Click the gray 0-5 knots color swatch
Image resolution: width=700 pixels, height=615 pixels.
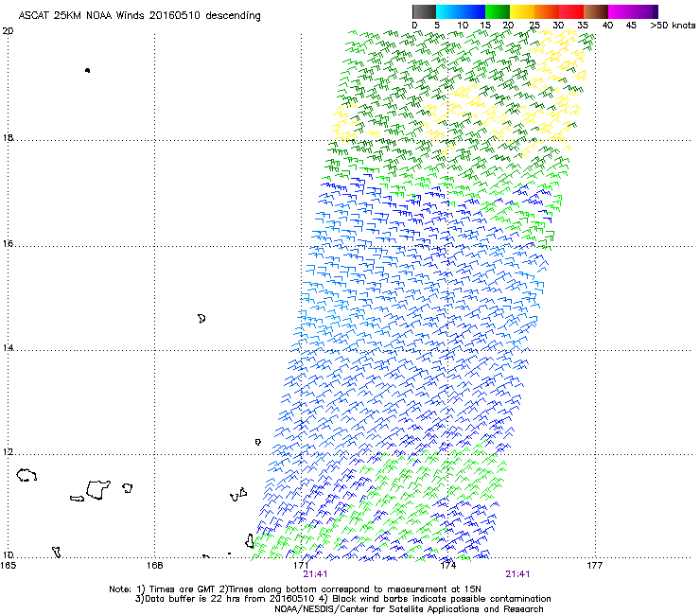pyautogui.click(x=424, y=11)
